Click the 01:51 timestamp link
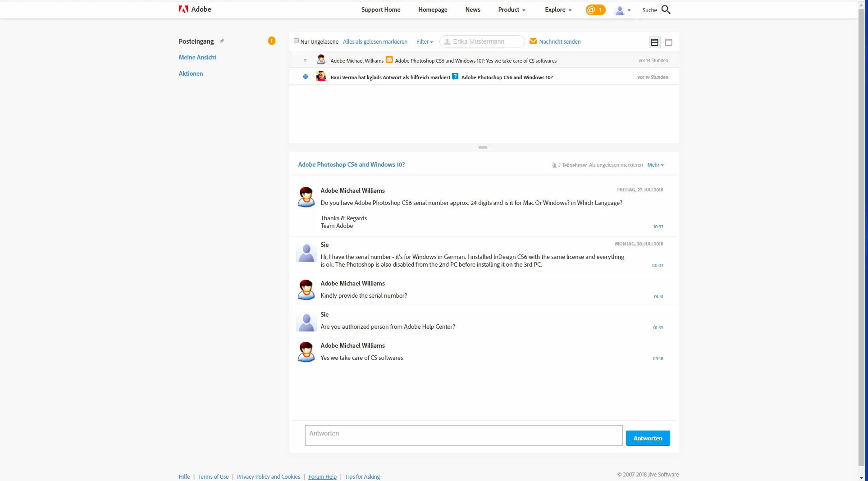Viewport: 868px width, 481px height. click(658, 297)
